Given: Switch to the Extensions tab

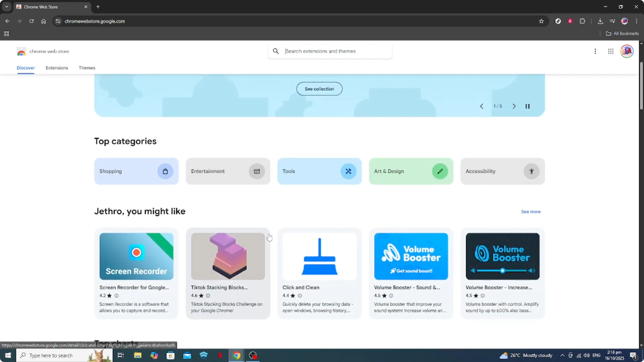Looking at the screenshot, I should [57, 68].
